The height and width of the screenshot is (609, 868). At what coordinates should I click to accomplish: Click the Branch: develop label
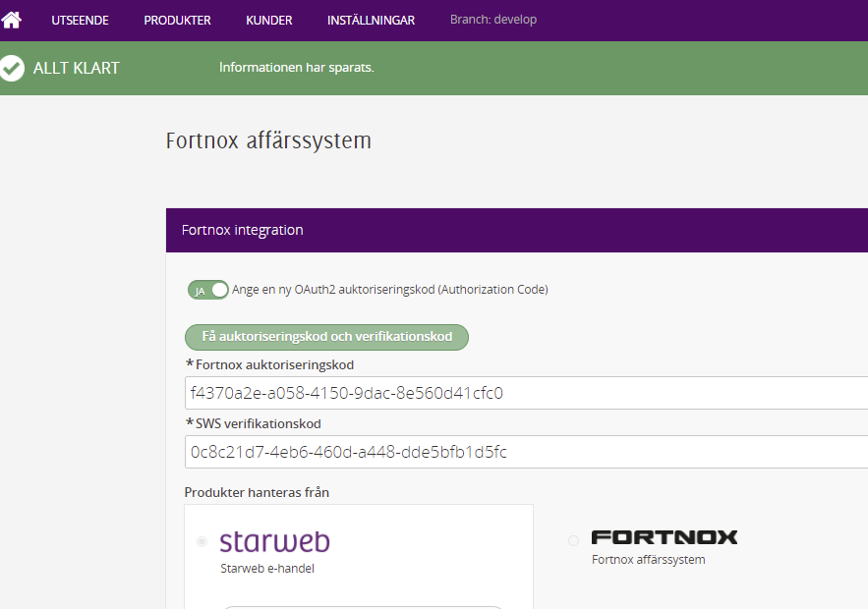point(493,20)
